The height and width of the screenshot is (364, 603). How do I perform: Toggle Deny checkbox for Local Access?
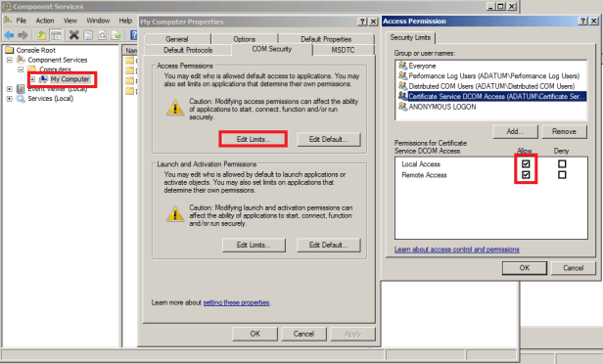562,164
